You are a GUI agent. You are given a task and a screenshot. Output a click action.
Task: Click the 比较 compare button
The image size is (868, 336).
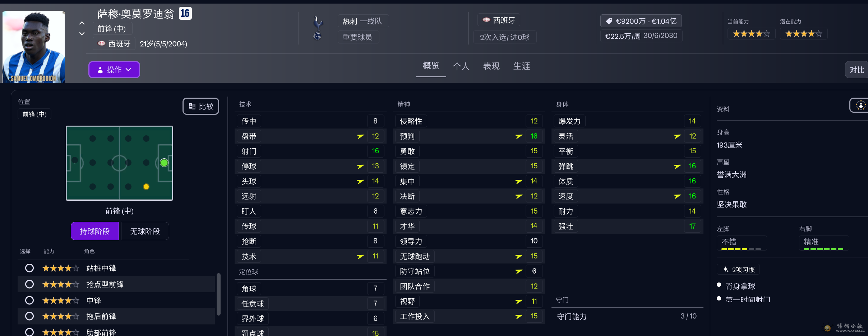click(201, 106)
